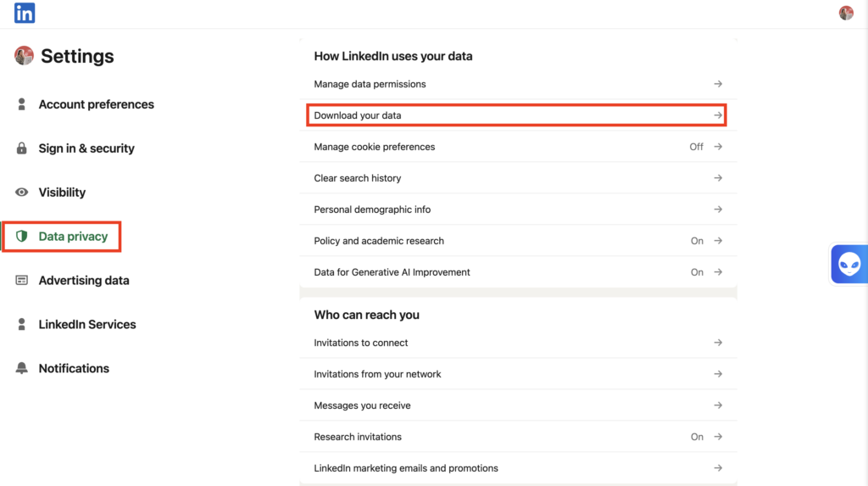Image resolution: width=868 pixels, height=486 pixels.
Task: Click arrow beside Clear search history
Action: pos(718,178)
